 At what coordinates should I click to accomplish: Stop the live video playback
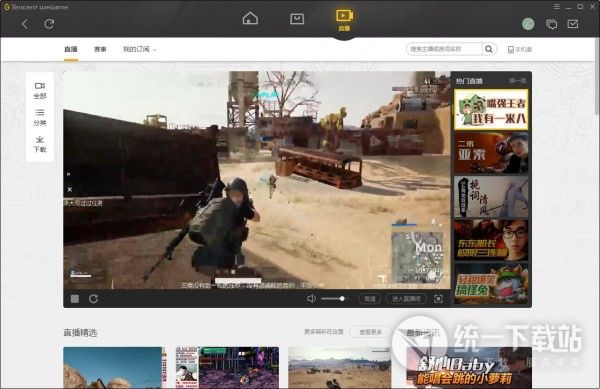(x=75, y=299)
